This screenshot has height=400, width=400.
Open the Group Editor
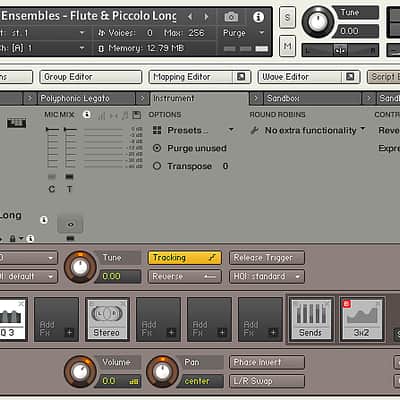tap(91, 77)
